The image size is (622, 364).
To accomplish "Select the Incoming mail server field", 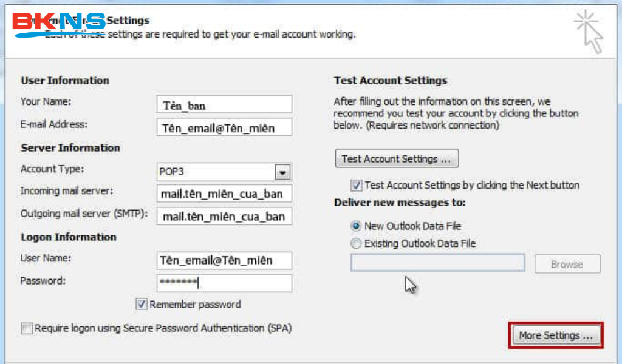I will click(224, 194).
